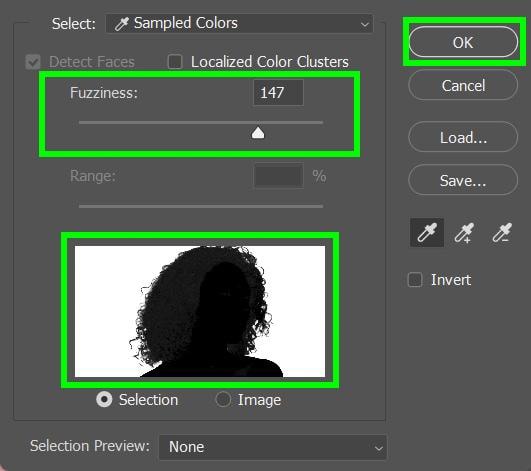Select the Eyedropper sampling tool
The image size is (531, 471).
click(x=427, y=233)
